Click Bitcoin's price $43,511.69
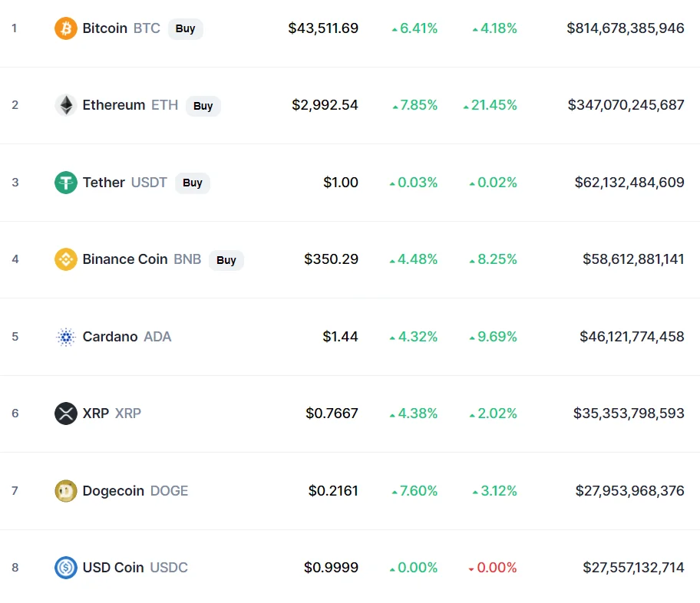This screenshot has width=700, height=603. tap(323, 28)
